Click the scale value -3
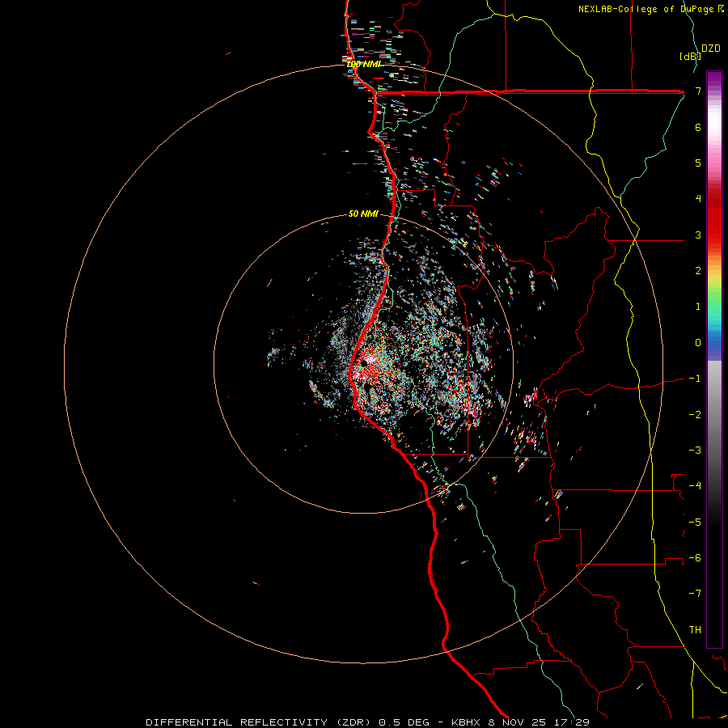 point(695,451)
